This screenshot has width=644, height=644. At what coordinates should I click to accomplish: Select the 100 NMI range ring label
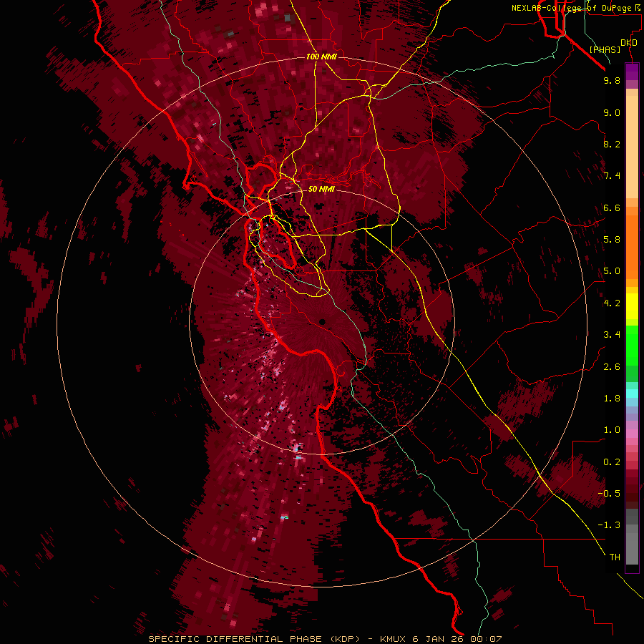(x=321, y=57)
